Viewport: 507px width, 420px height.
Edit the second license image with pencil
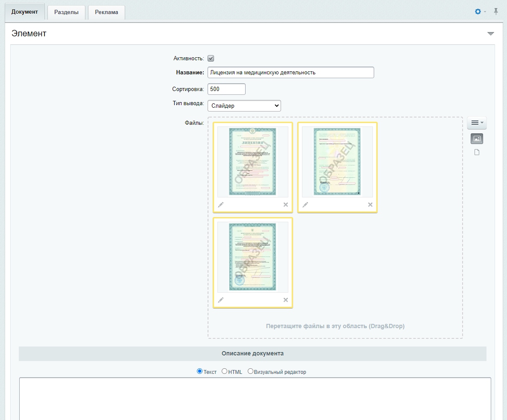pyautogui.click(x=305, y=205)
